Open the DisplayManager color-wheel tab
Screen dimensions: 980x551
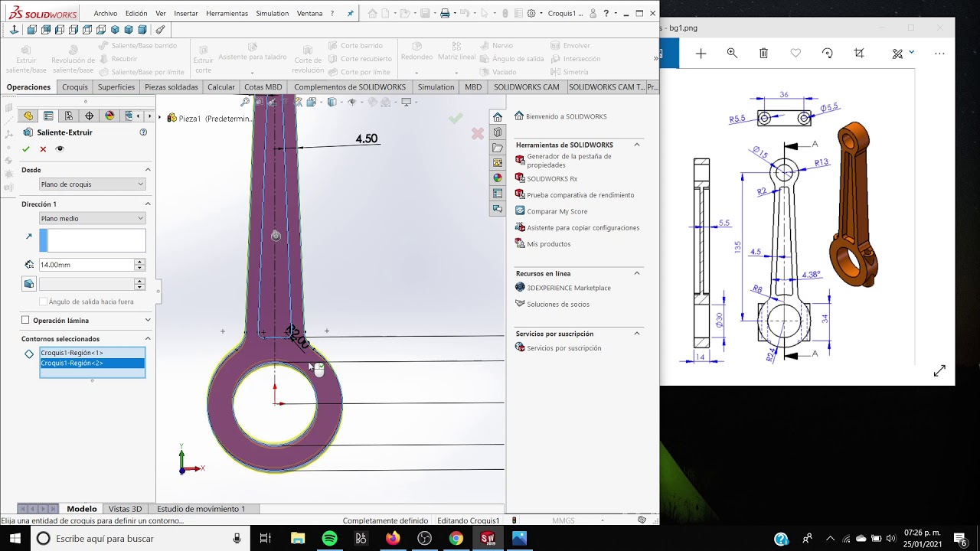click(109, 116)
